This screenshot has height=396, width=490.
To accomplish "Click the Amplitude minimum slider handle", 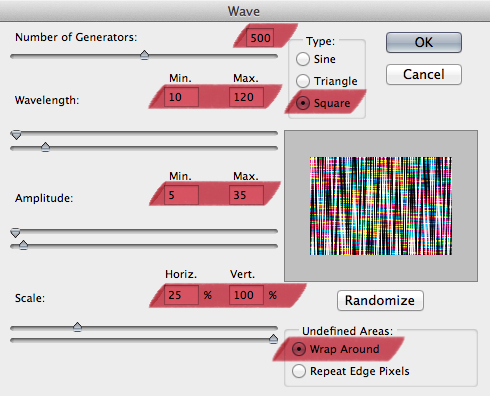I will (15, 233).
